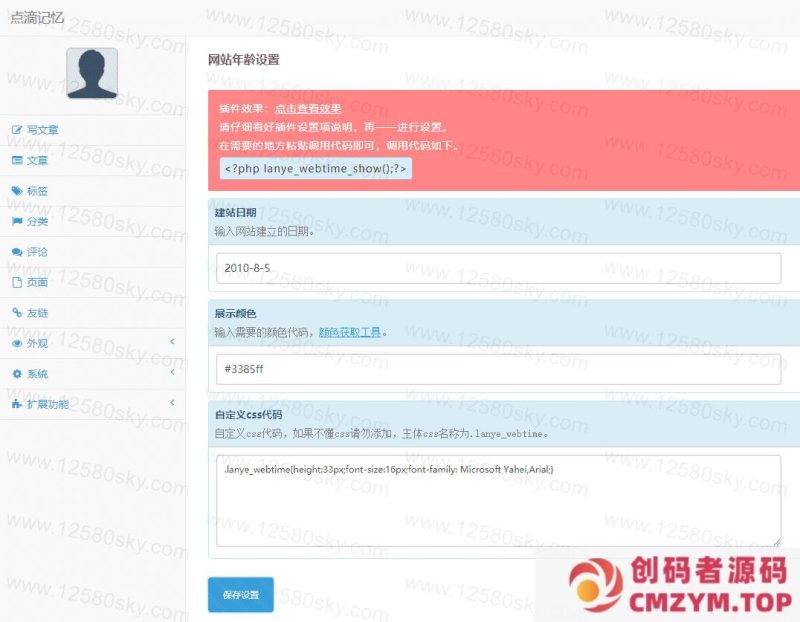Click the 保存设置 save button
800x622 pixels.
(x=238, y=594)
